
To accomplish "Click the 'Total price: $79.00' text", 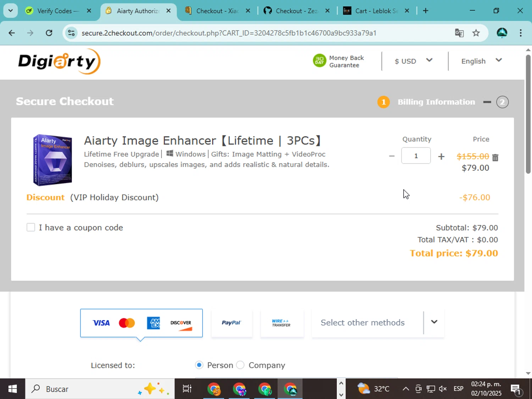I will (x=454, y=253).
